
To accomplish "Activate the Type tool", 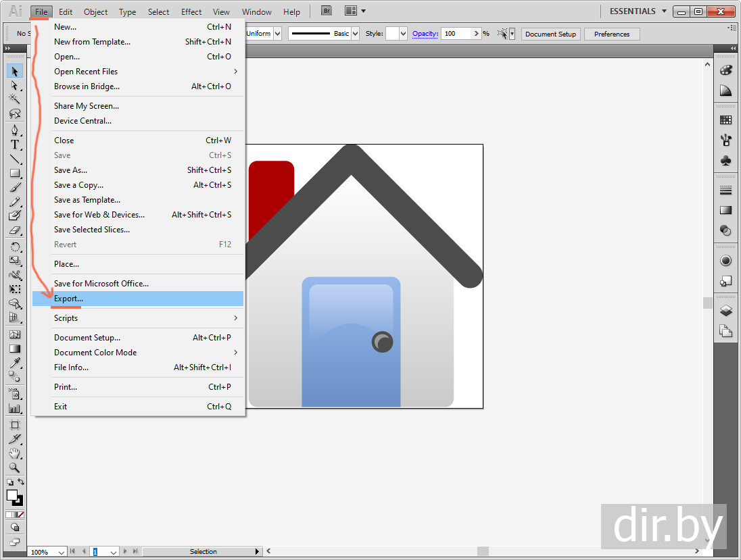I will point(15,145).
